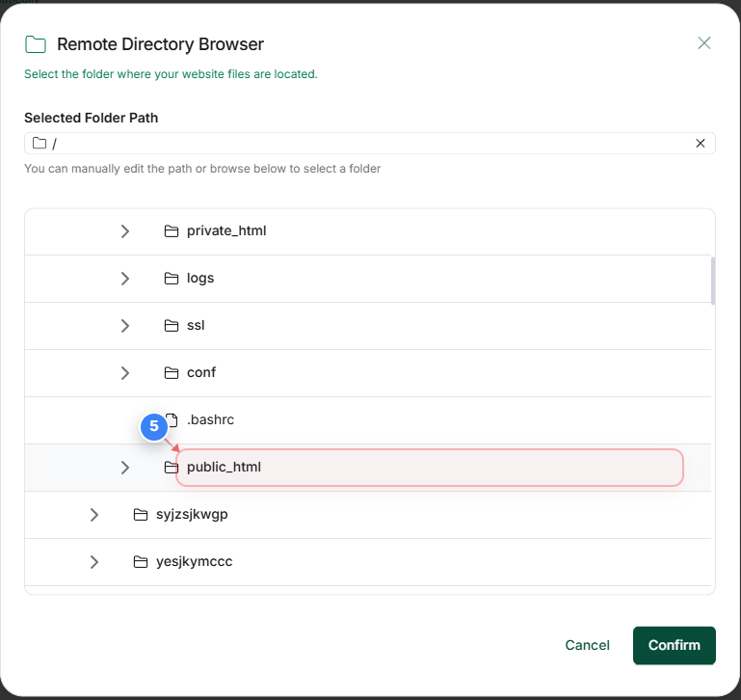Close the Remote Directory Browser dialog

pyautogui.click(x=704, y=43)
